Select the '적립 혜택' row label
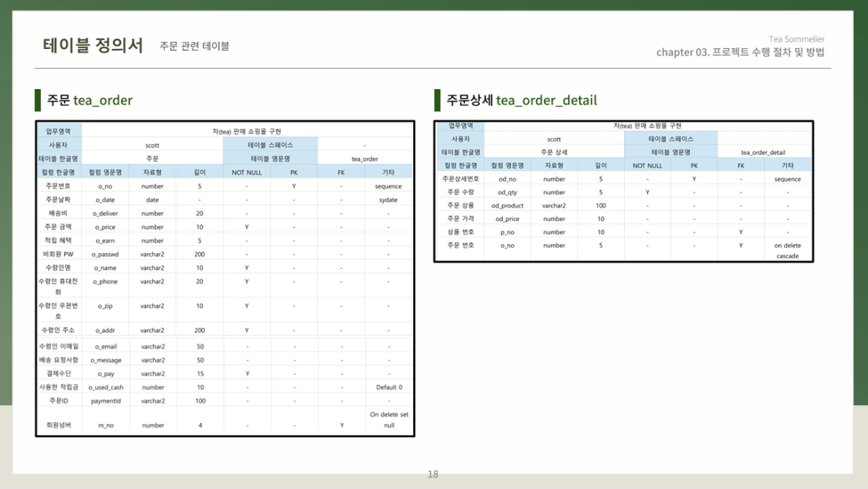The image size is (868, 489). 58,240
